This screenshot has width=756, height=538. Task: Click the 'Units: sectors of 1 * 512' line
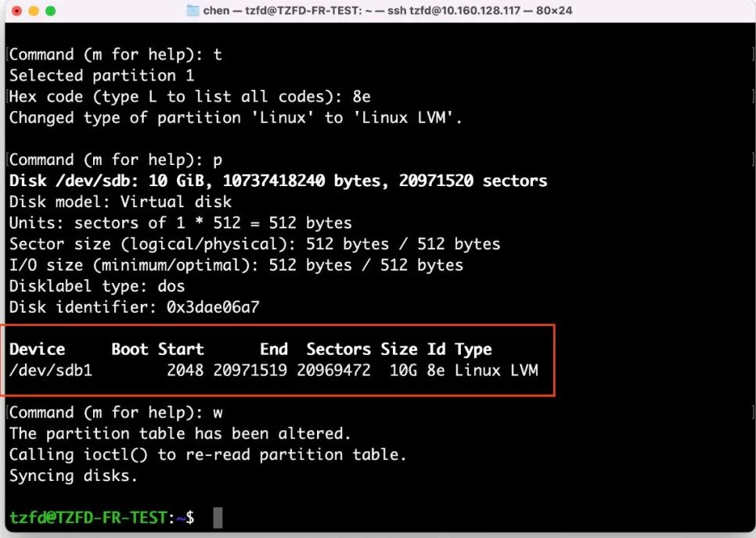180,223
